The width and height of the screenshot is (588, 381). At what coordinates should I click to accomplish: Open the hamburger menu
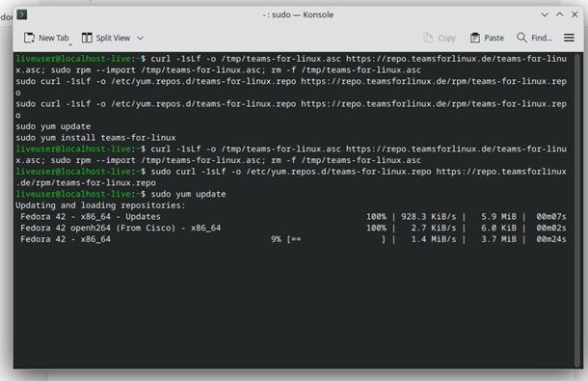pos(570,38)
